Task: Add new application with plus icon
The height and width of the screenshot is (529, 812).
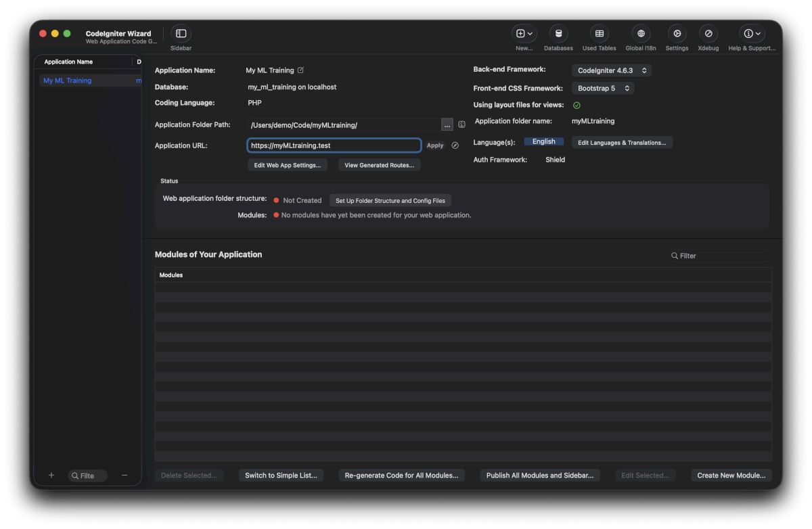Action: [x=51, y=476]
